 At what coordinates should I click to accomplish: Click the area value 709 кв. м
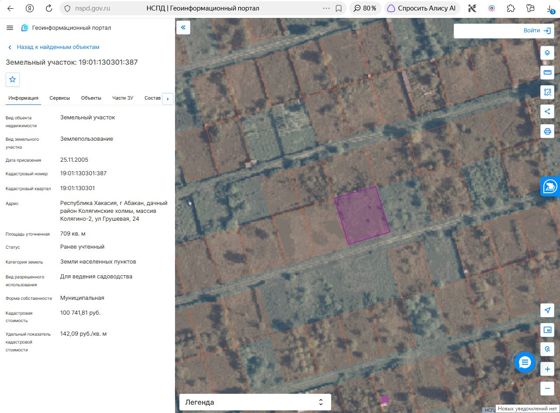point(73,234)
